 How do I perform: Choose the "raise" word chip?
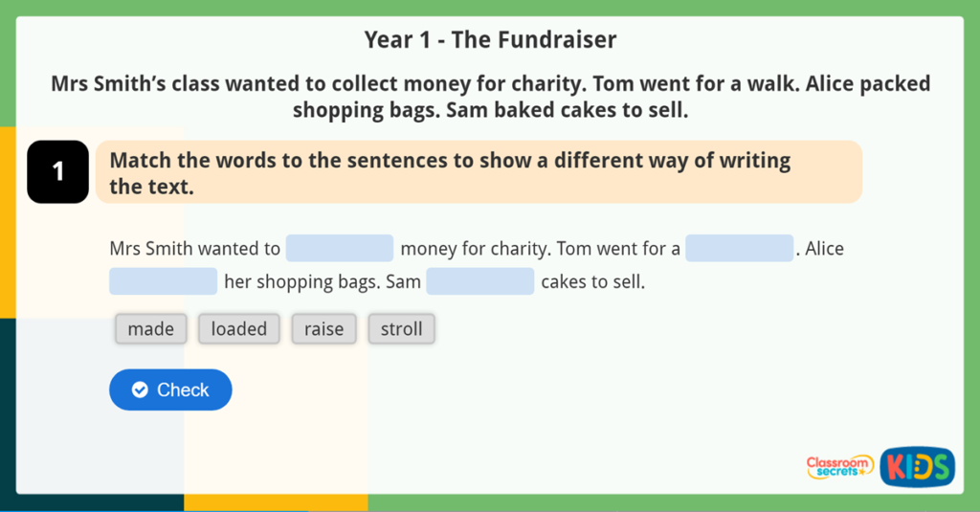[323, 329]
